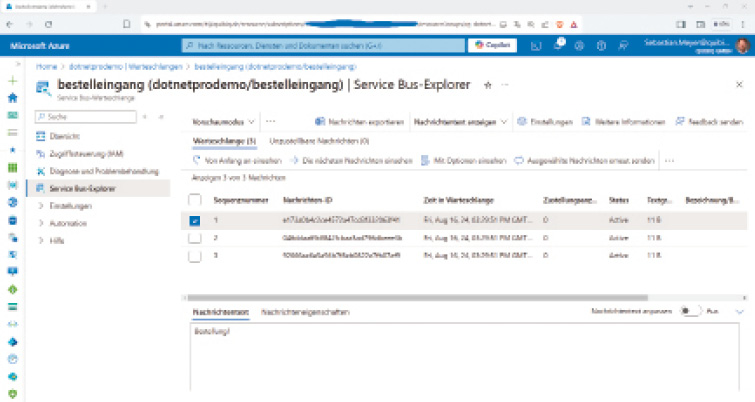Select Service Bus-Explorer in the sidebar
This screenshot has height=402, width=755.
pos(98,189)
